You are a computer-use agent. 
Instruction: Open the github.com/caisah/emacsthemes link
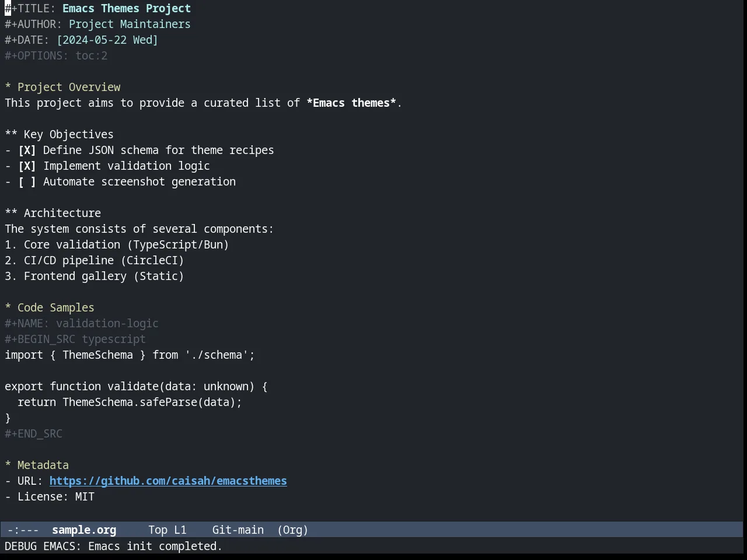[x=168, y=481]
